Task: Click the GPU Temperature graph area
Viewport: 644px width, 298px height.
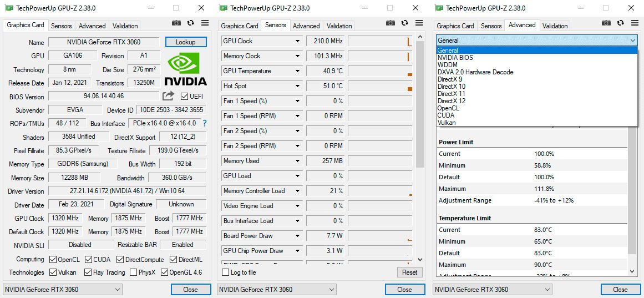Action: [380, 71]
